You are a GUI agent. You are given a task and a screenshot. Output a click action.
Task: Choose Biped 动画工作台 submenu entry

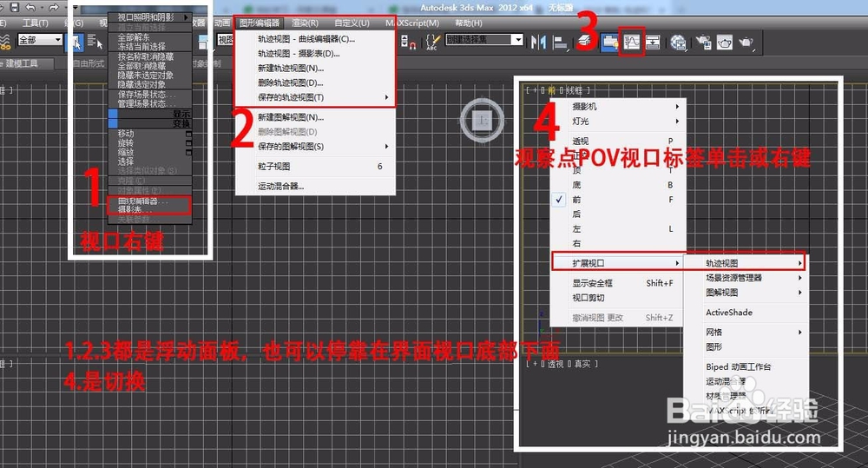[x=746, y=366]
